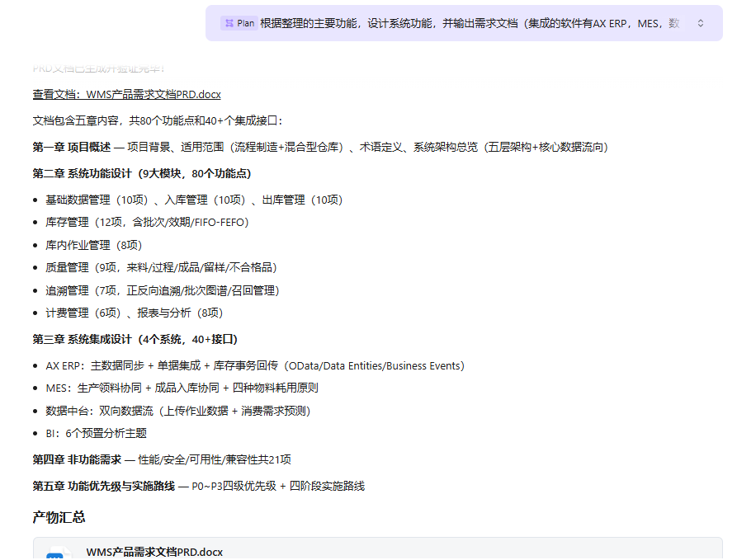Screen dimensions: 737x560
Task: Open the 查看文档 WMS产品需求文档PRD.docx link
Action: (x=126, y=95)
